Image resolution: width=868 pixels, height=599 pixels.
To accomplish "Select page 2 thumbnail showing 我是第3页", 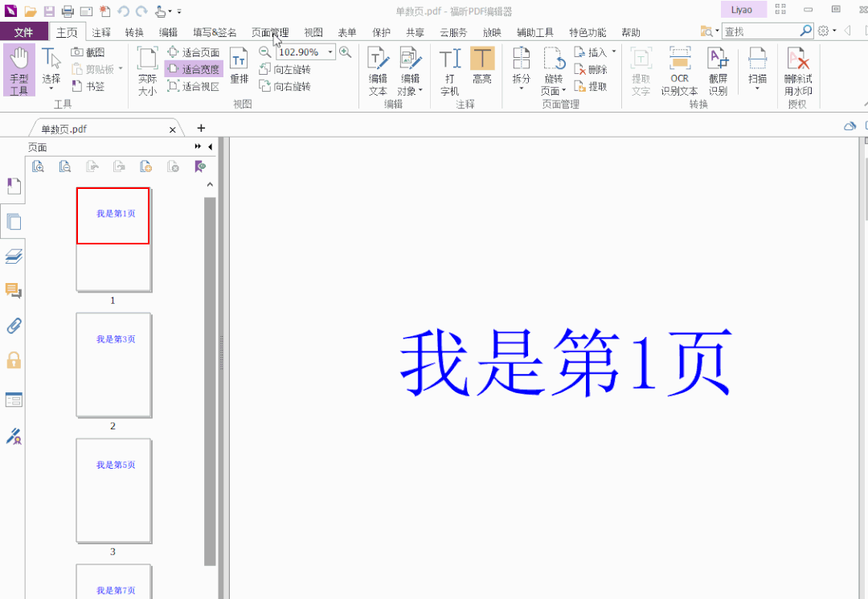I will tap(113, 365).
